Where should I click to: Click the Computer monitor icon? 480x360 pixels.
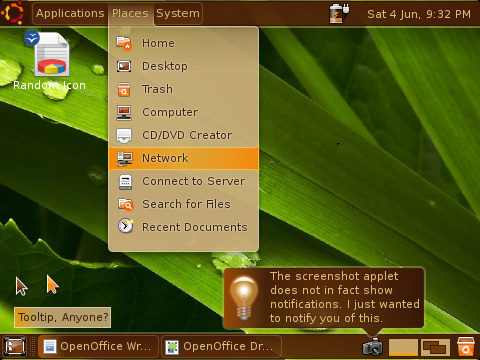(124, 112)
